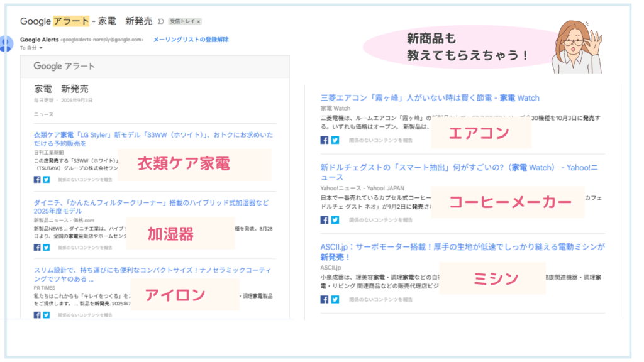Open the ASCII.jp 電動ミシン headline link
Image resolution: width=644 pixels, height=362 pixels.
point(462,252)
